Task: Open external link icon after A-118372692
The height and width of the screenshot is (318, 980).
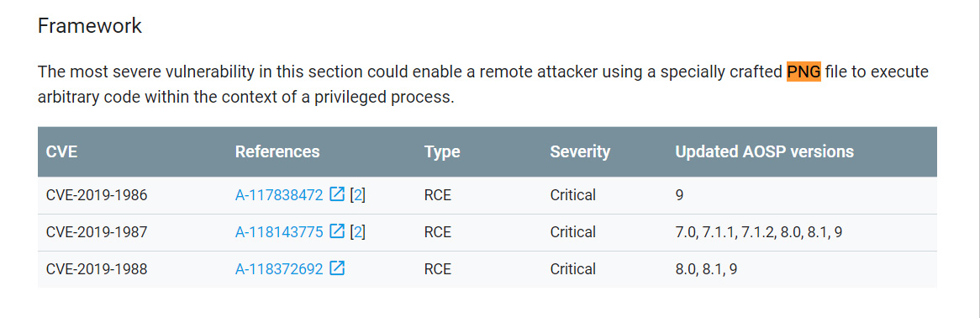Action: (337, 268)
